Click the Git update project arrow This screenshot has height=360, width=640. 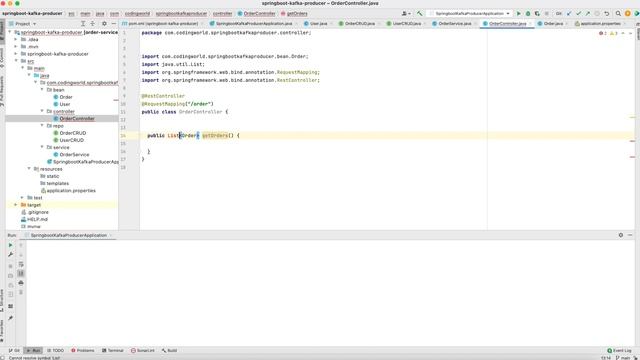(x=569, y=13)
